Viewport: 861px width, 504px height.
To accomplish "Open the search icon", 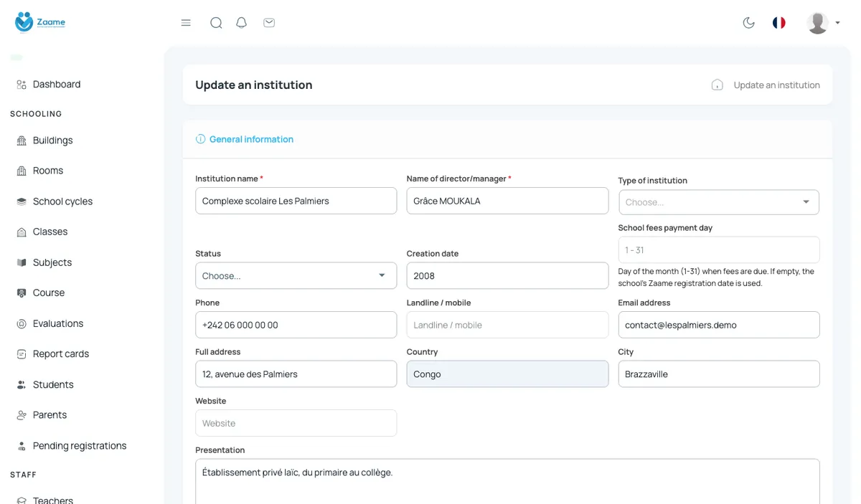I will pyautogui.click(x=216, y=23).
